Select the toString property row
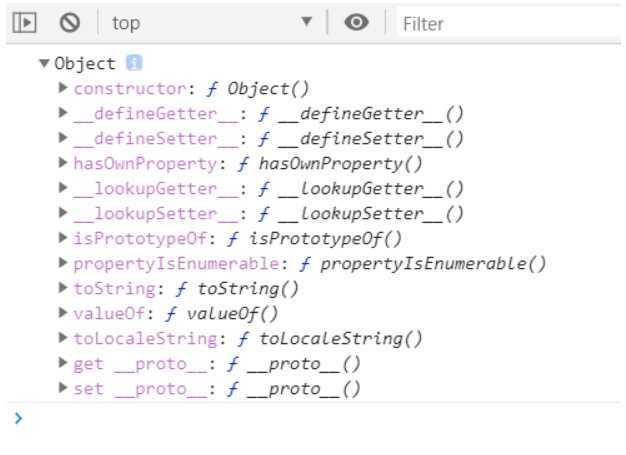626x455 pixels. (x=186, y=289)
